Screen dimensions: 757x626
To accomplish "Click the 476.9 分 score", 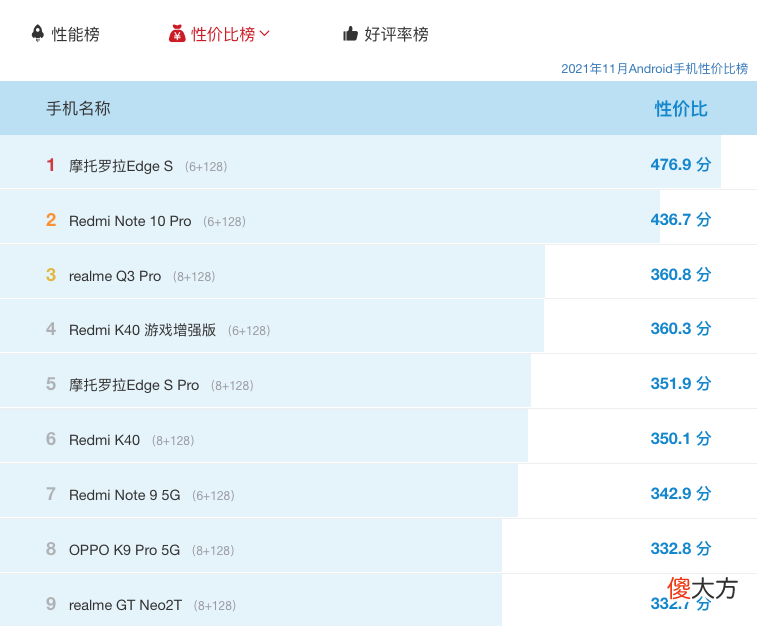I will tap(681, 165).
